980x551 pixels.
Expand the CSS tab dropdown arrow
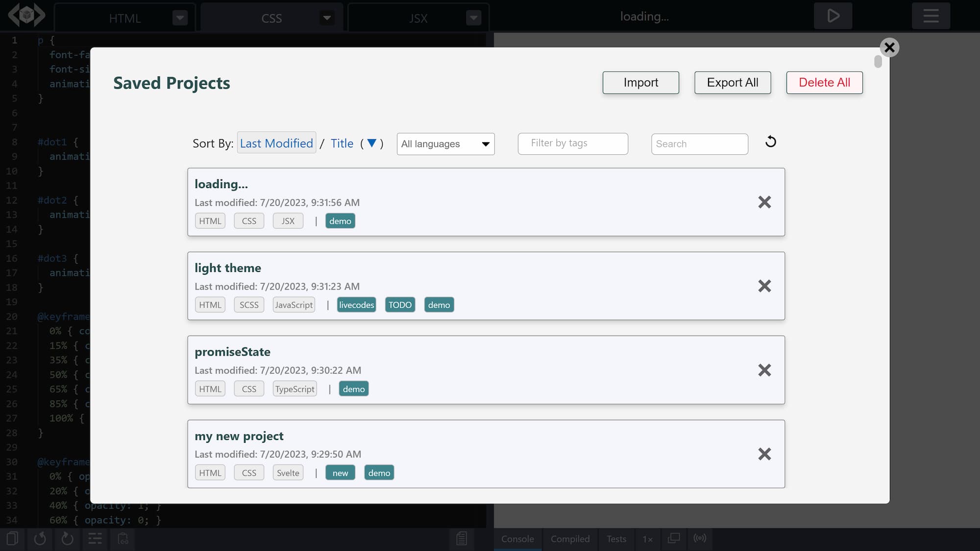tap(326, 16)
